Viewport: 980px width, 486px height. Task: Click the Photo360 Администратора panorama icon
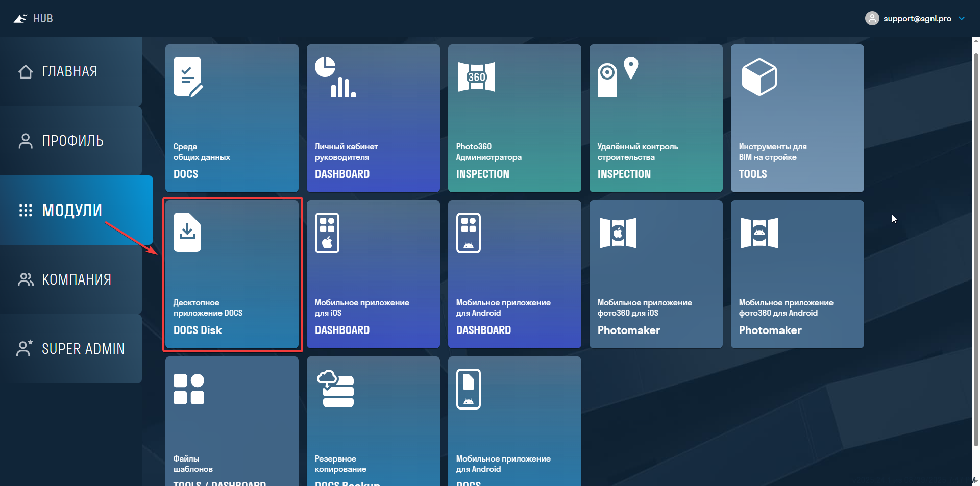(x=476, y=77)
